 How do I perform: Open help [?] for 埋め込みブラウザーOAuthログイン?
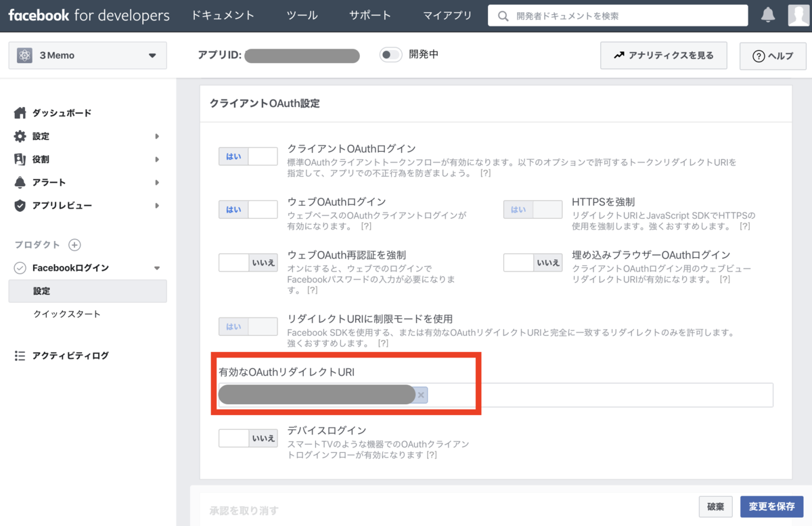point(725,279)
